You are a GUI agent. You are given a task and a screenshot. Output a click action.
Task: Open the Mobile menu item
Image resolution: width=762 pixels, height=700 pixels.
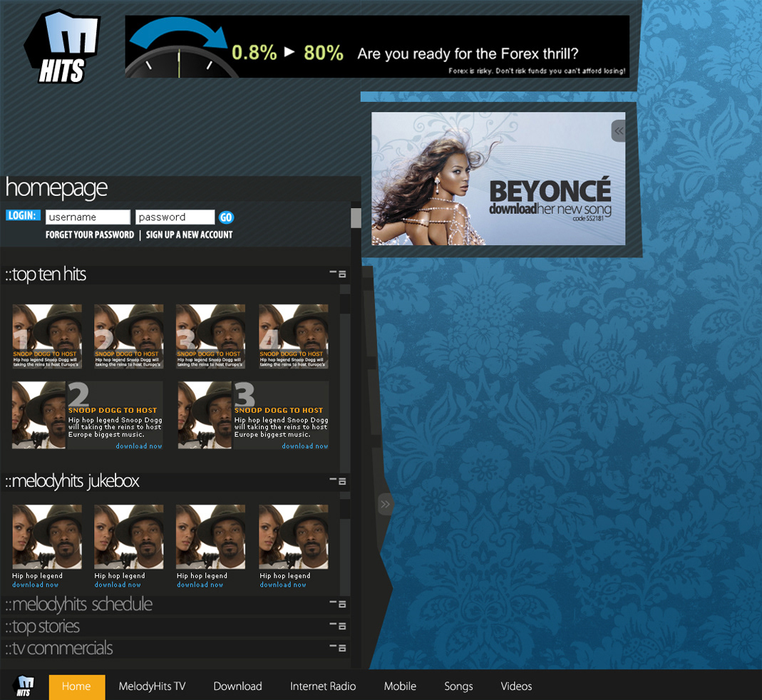(400, 686)
